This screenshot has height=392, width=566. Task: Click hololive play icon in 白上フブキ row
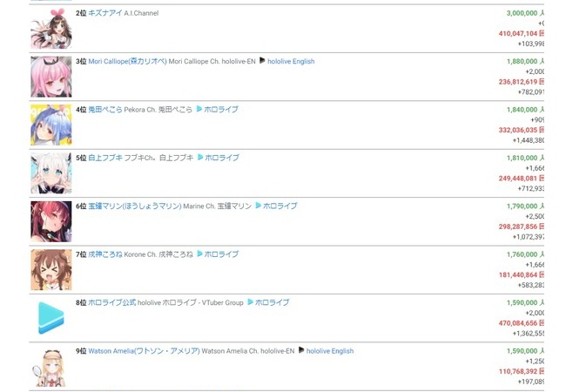pos(200,157)
